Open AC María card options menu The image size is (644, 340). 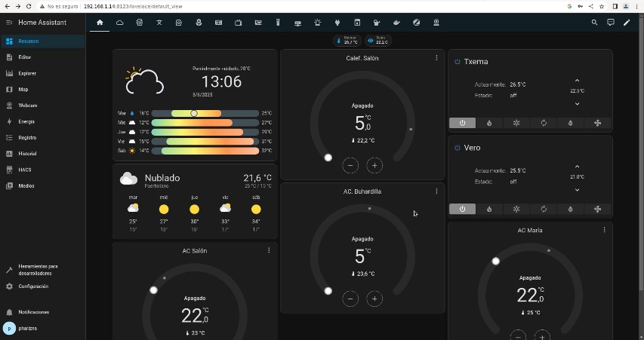click(604, 230)
